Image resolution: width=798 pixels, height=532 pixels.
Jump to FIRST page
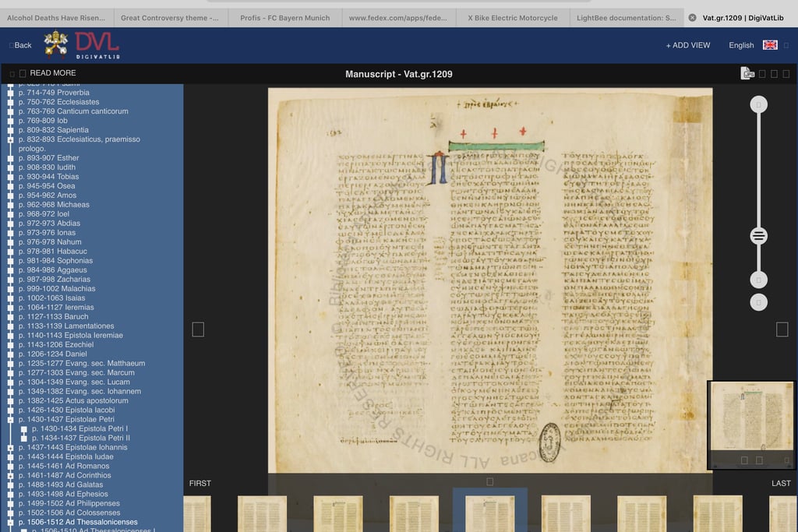pos(200,483)
